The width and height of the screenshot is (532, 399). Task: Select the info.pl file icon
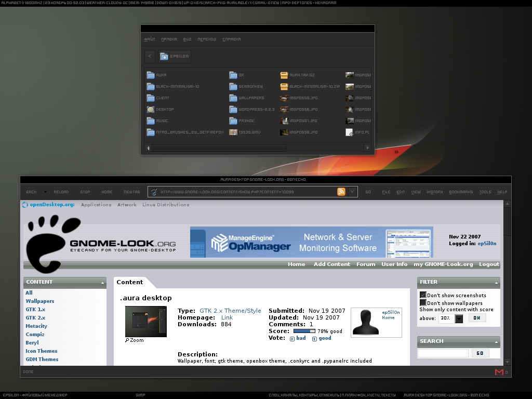tap(349, 132)
